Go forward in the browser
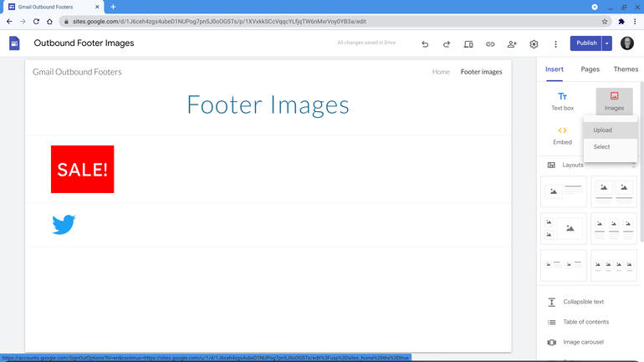 pos(23,22)
